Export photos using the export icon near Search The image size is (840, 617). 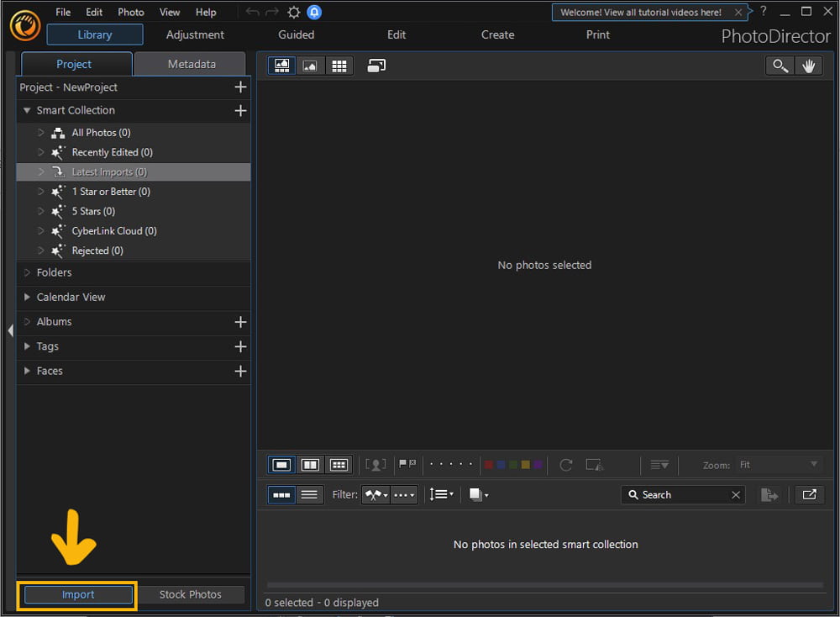[x=769, y=494]
